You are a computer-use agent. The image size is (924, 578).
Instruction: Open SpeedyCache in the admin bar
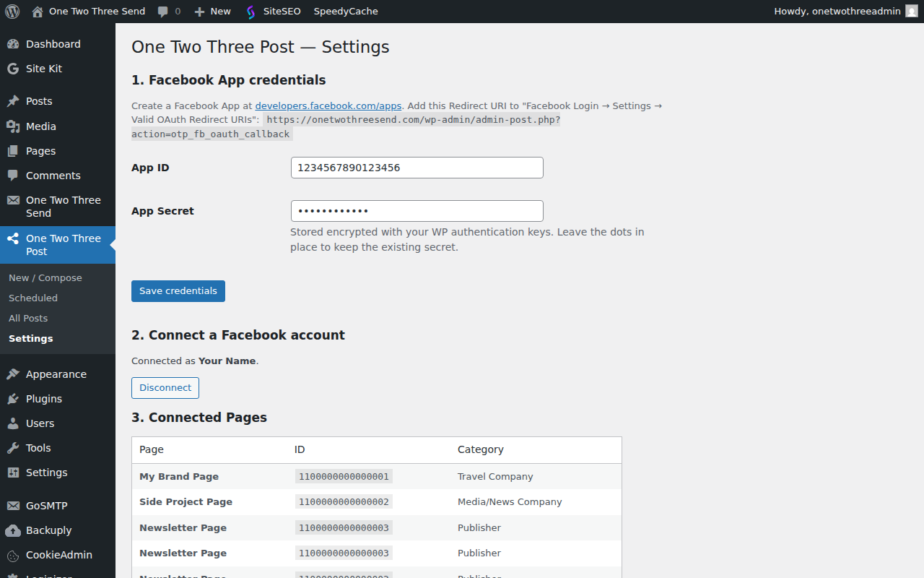[x=346, y=12]
